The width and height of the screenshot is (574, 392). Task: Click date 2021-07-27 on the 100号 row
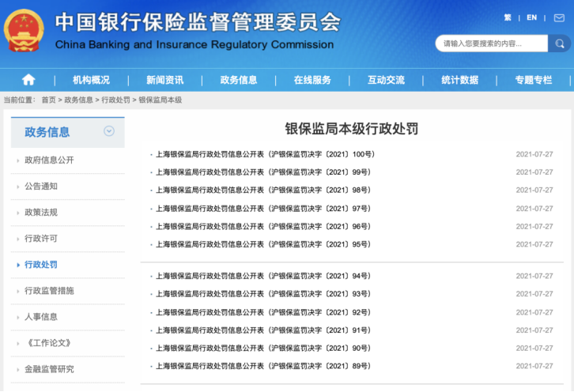pos(534,154)
